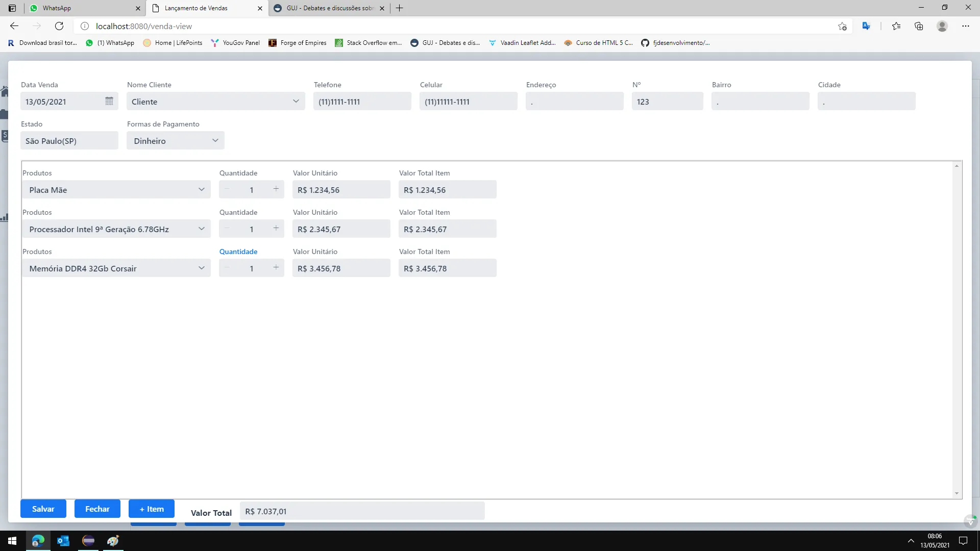Click the Bairro input field
This screenshot has width=980, height=551.
pos(761,101)
